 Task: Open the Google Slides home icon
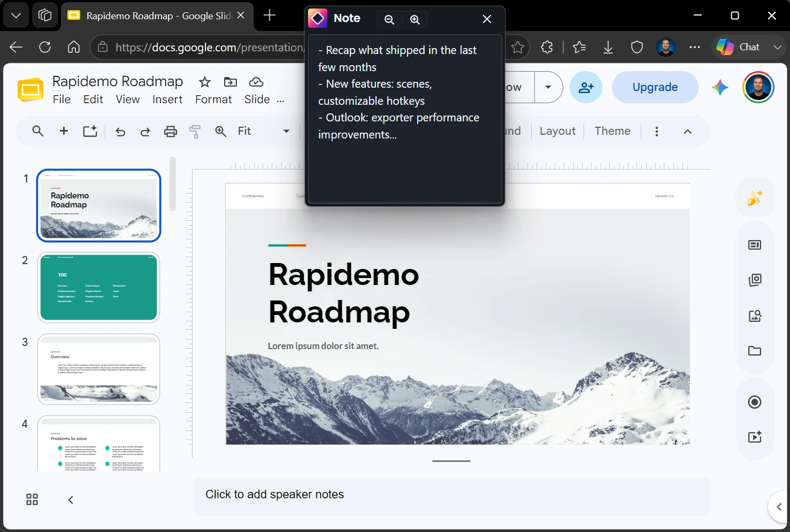point(30,89)
